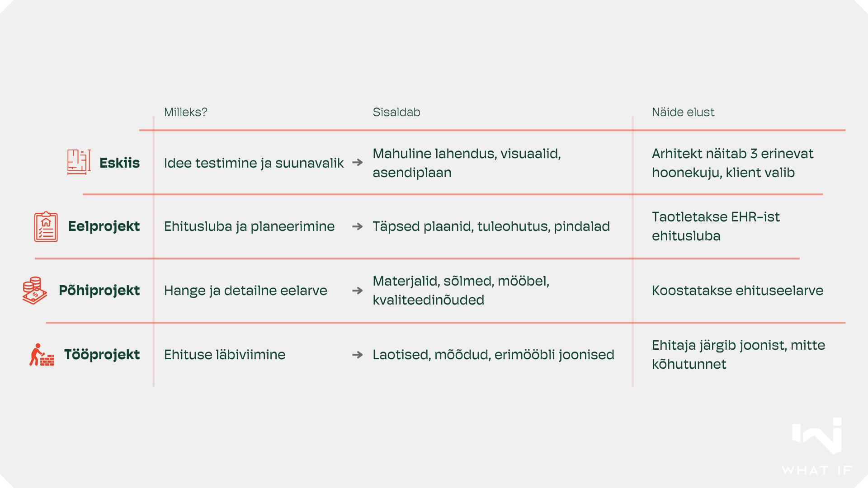This screenshot has height=488, width=868.
Task: Click the Põhiprojekt coins and money icon
Action: pos(35,291)
